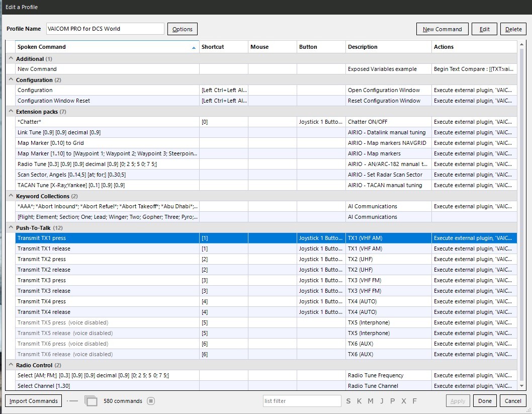532x414 pixels.
Task: Select the Configuration Window Reset row
Action: (x=266, y=101)
